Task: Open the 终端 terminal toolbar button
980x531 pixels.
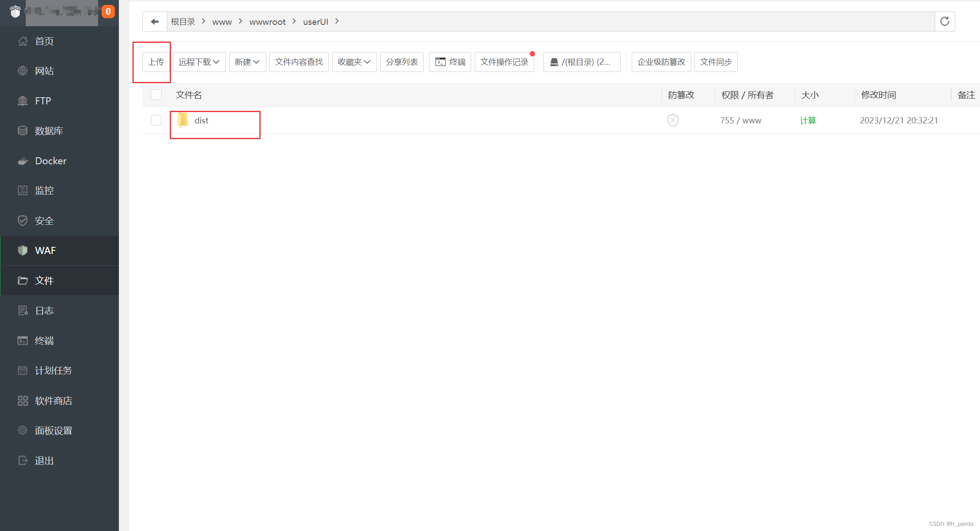Action: (x=450, y=62)
